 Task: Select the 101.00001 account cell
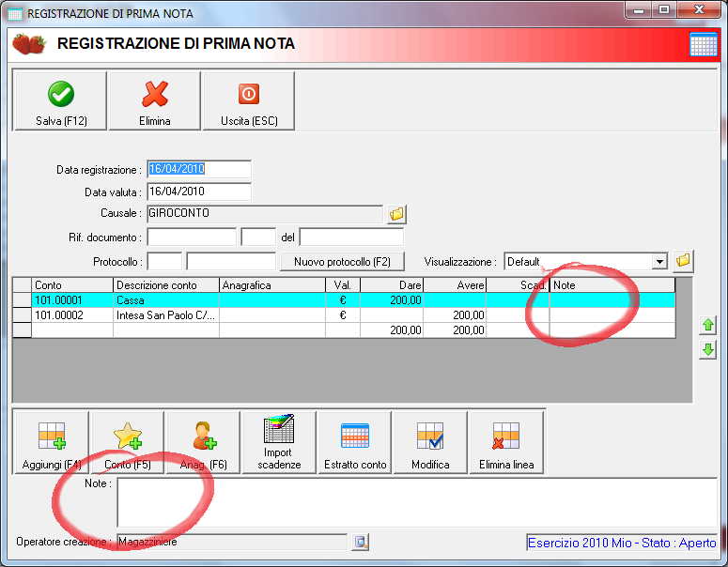[x=72, y=300]
